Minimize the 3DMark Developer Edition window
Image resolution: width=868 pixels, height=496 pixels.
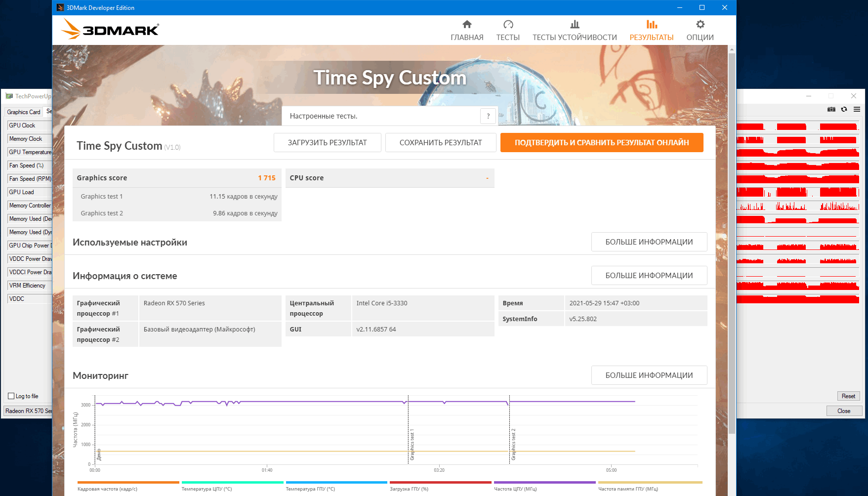(x=679, y=7)
